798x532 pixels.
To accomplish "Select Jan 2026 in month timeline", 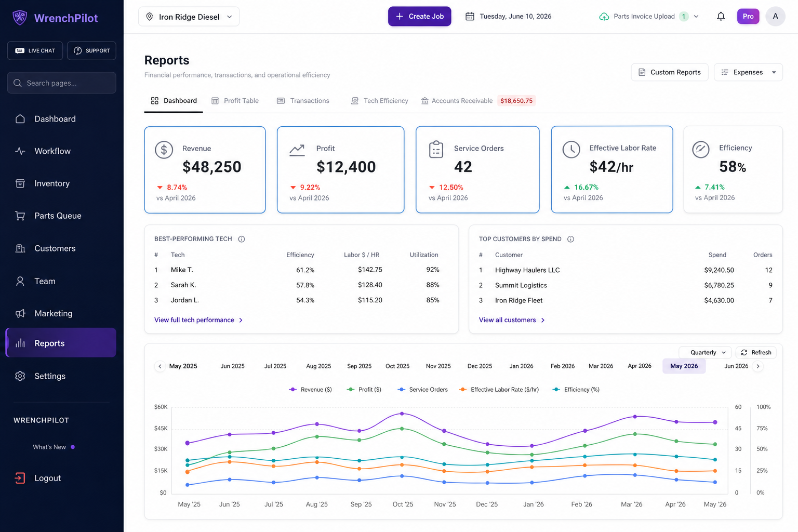I will click(x=521, y=366).
